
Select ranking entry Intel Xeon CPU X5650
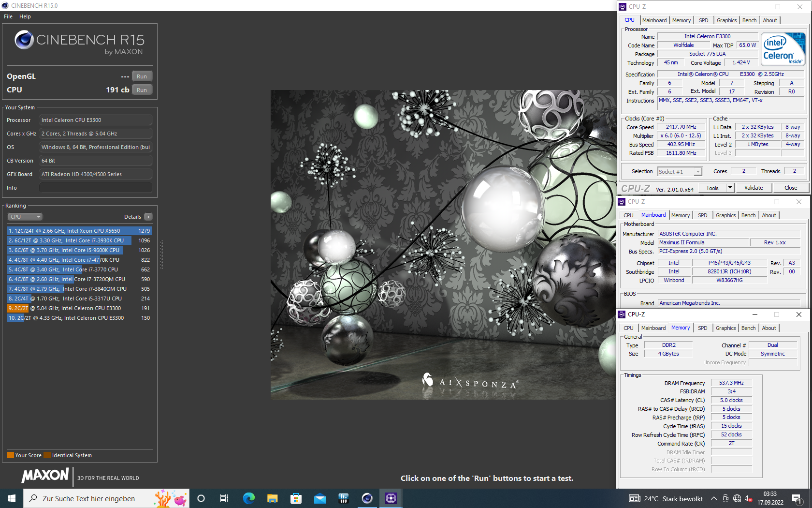[79, 231]
